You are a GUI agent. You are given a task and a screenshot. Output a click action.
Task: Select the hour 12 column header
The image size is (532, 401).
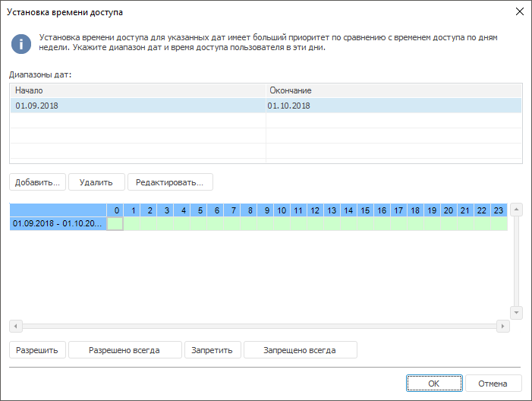(315, 210)
